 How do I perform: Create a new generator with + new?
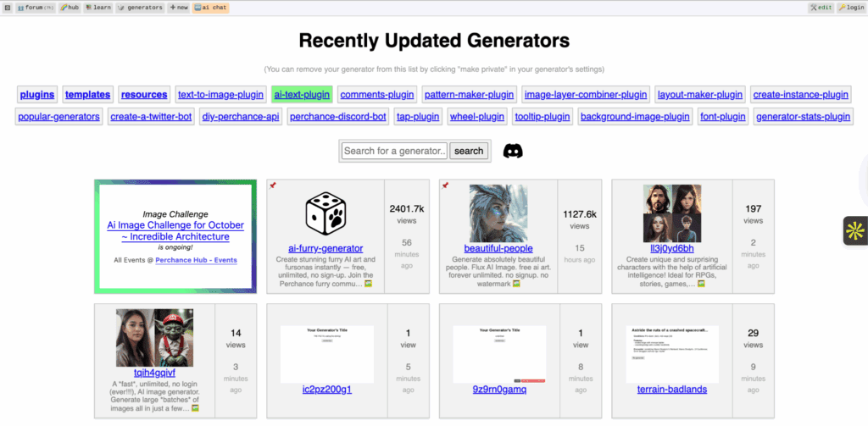click(x=179, y=8)
